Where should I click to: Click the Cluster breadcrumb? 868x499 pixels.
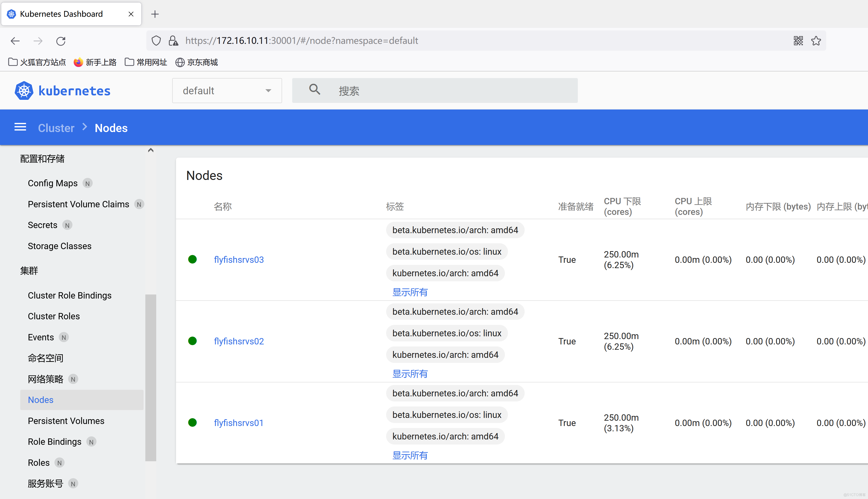point(56,128)
